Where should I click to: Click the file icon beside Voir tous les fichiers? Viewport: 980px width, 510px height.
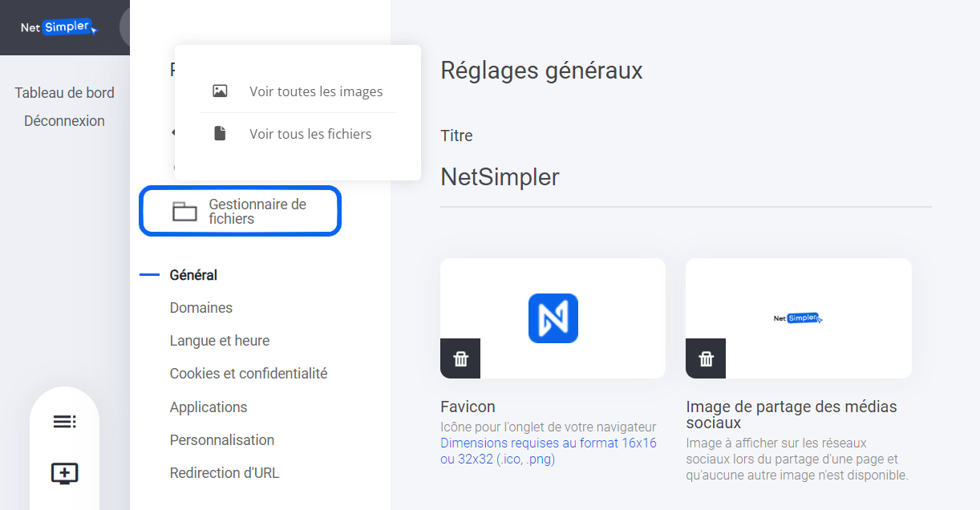220,134
